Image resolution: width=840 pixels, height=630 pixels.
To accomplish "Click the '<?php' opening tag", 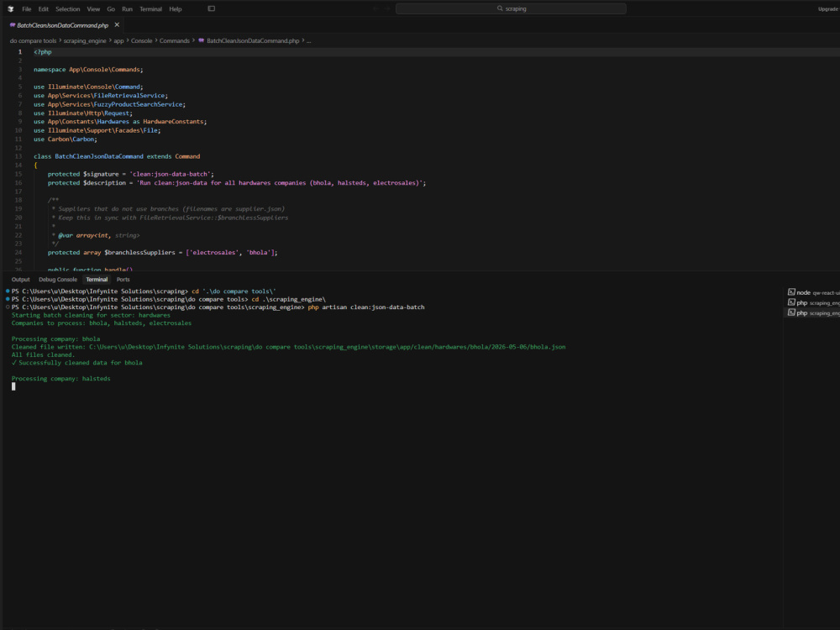I will pos(43,52).
